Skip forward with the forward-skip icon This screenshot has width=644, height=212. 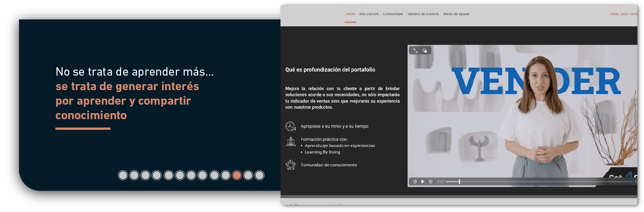[x=431, y=182]
